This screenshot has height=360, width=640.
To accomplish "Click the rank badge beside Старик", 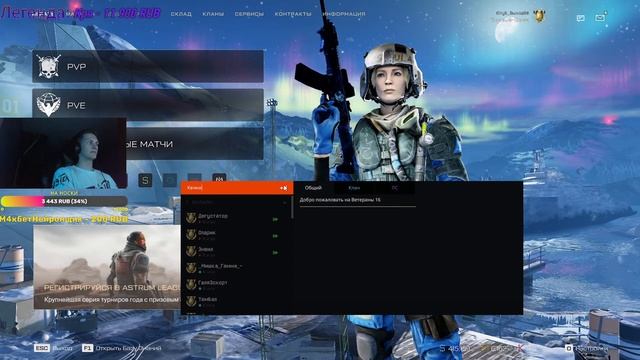I will click(x=191, y=234).
